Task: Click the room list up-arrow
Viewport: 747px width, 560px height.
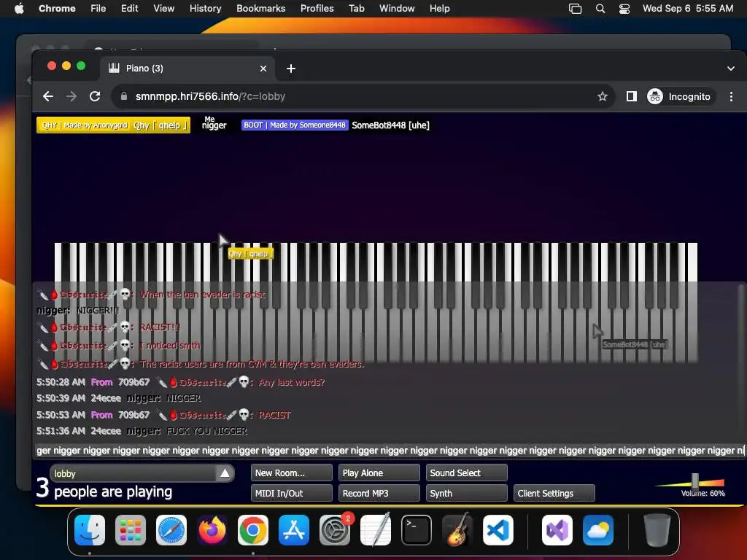Action: coord(225,473)
